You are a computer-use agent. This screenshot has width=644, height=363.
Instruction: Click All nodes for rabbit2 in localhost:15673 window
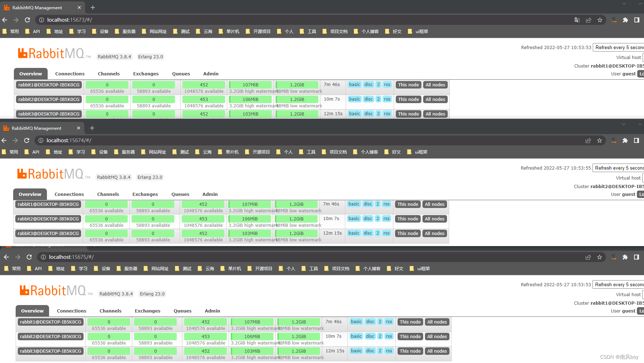click(x=435, y=100)
